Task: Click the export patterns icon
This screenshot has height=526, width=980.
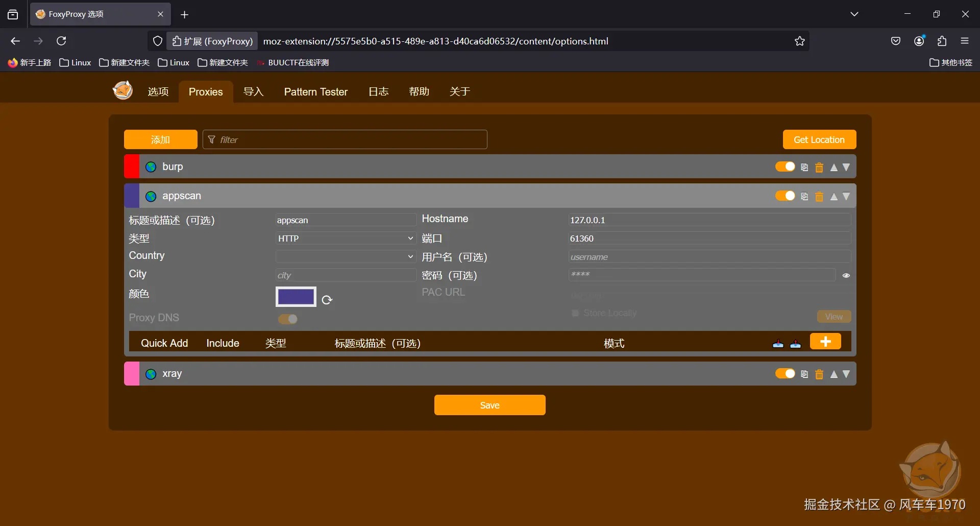Action: click(796, 344)
